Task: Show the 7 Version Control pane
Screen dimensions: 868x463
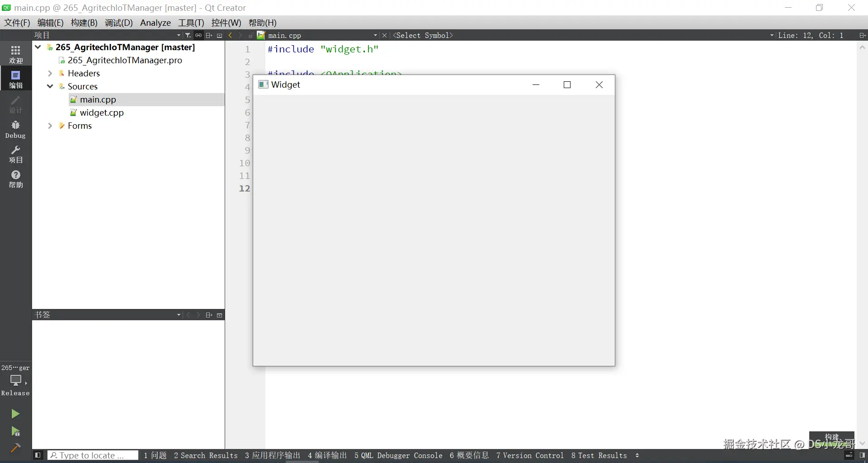Action: [530, 455]
